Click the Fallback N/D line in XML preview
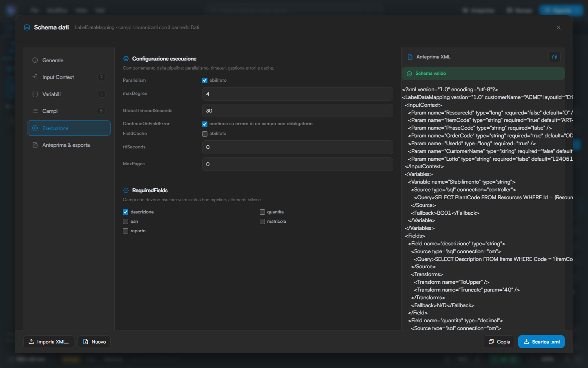This screenshot has width=588, height=368. point(443,305)
